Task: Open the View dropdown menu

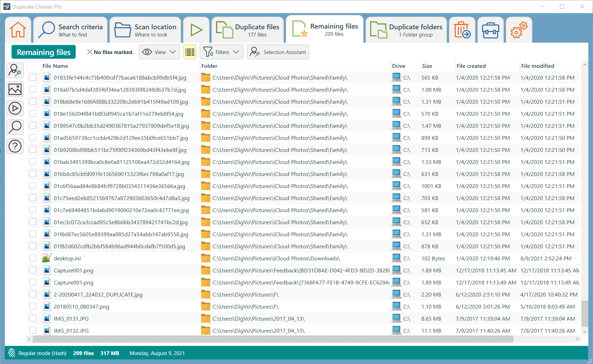Action: pos(159,52)
